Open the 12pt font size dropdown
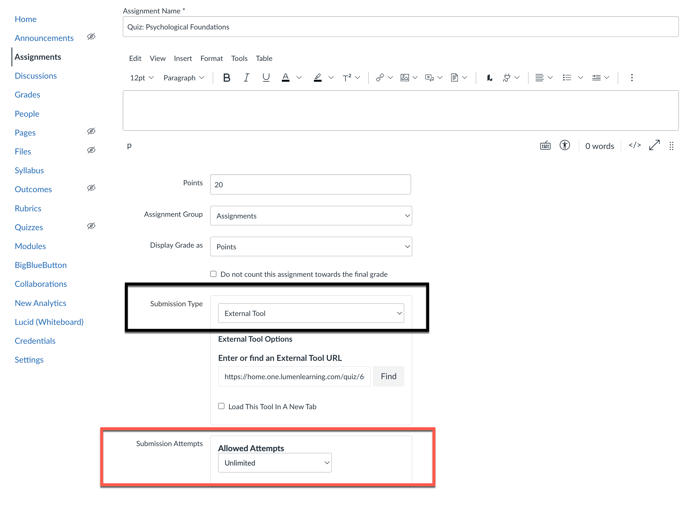 (142, 78)
